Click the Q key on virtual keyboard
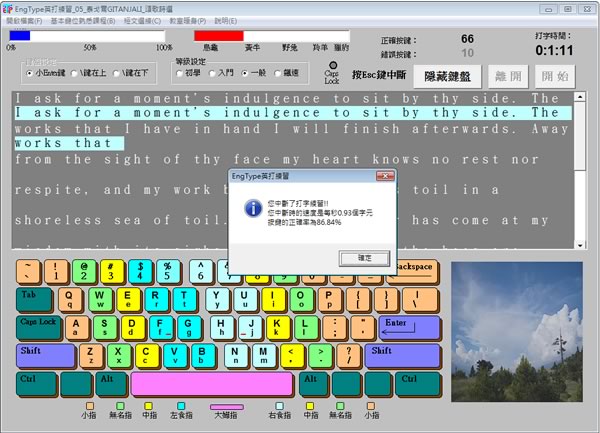 pos(70,300)
